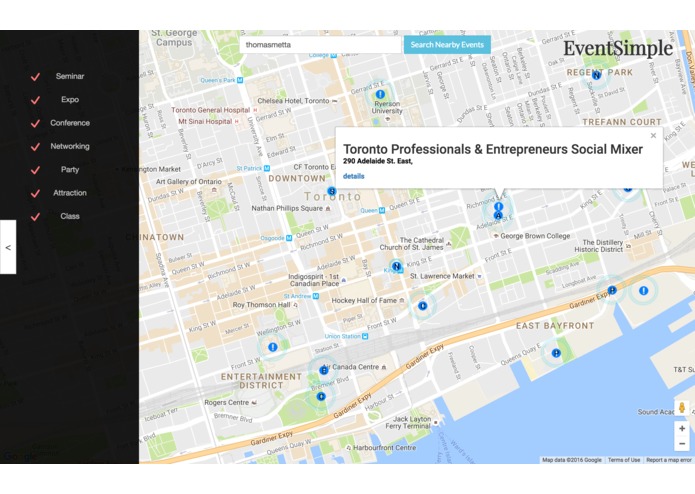Click St. Lawrence Market place label

[442, 276]
